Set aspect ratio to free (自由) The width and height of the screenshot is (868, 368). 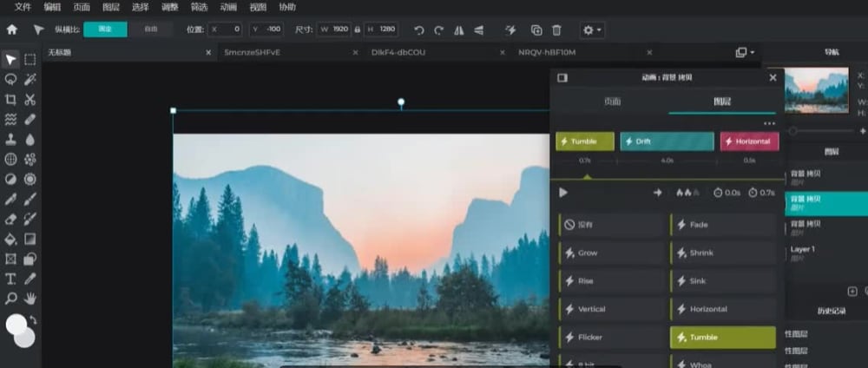150,30
